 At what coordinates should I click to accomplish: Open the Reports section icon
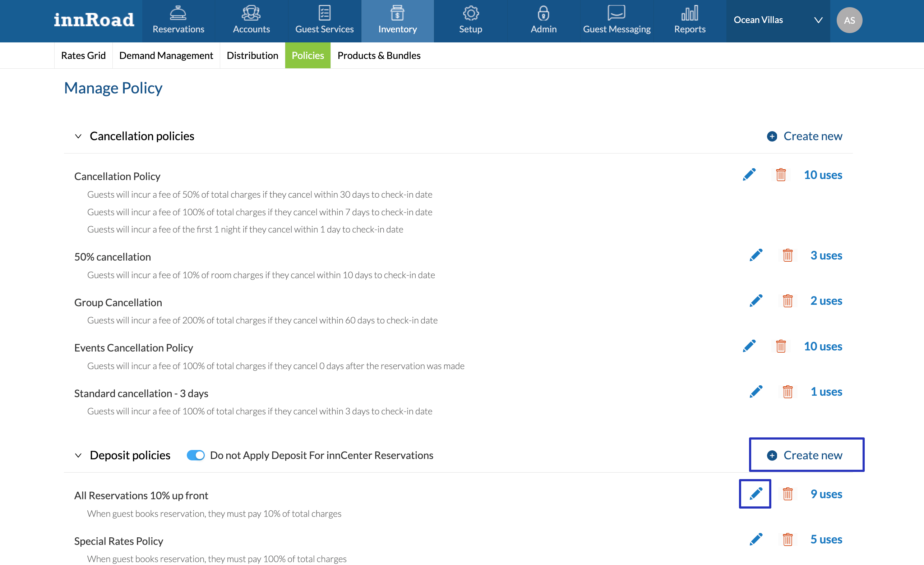[x=689, y=14]
